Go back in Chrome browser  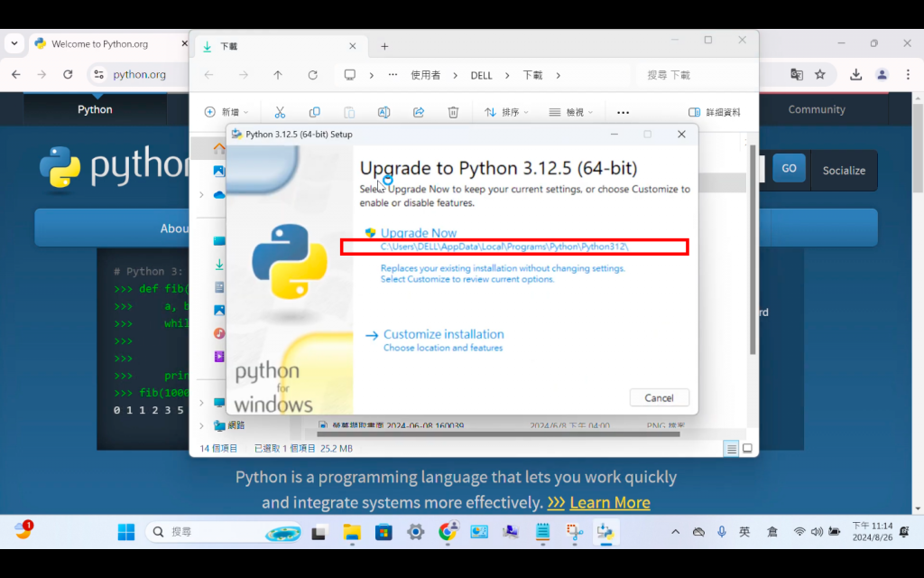click(16, 74)
